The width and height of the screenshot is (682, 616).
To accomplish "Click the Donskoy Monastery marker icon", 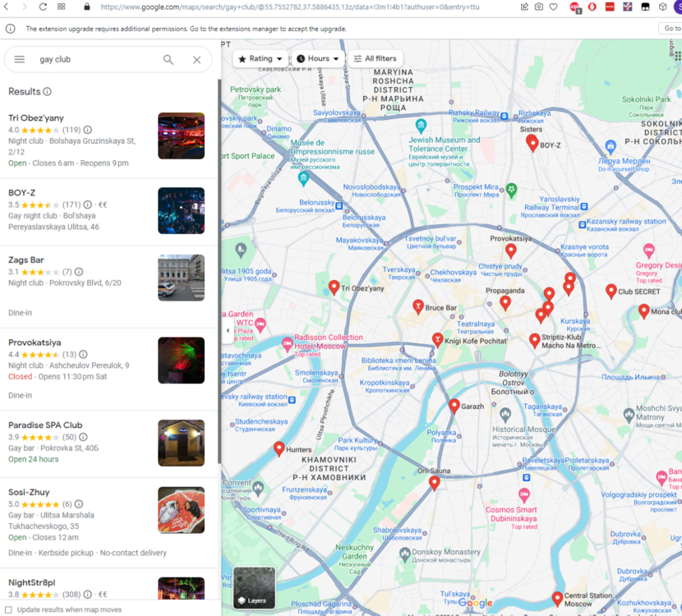I will [405, 554].
